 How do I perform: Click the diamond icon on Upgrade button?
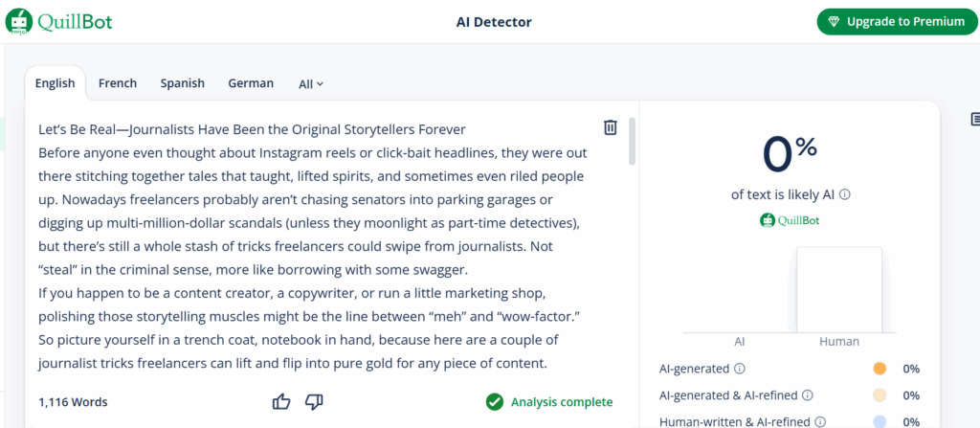(x=835, y=22)
